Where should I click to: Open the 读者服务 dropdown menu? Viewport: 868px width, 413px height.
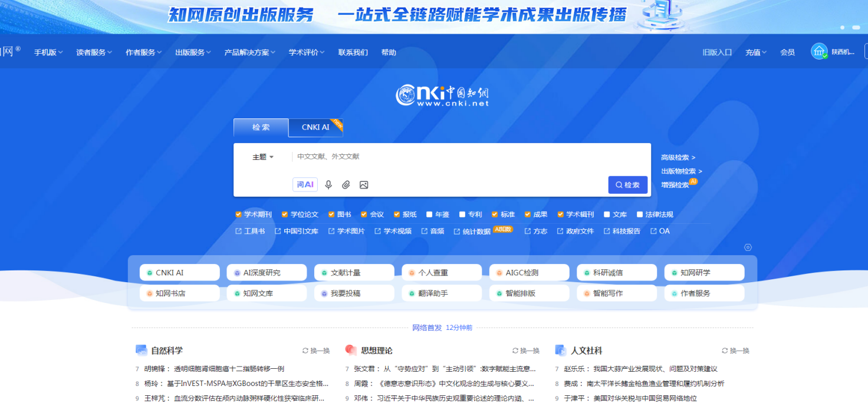coord(94,52)
